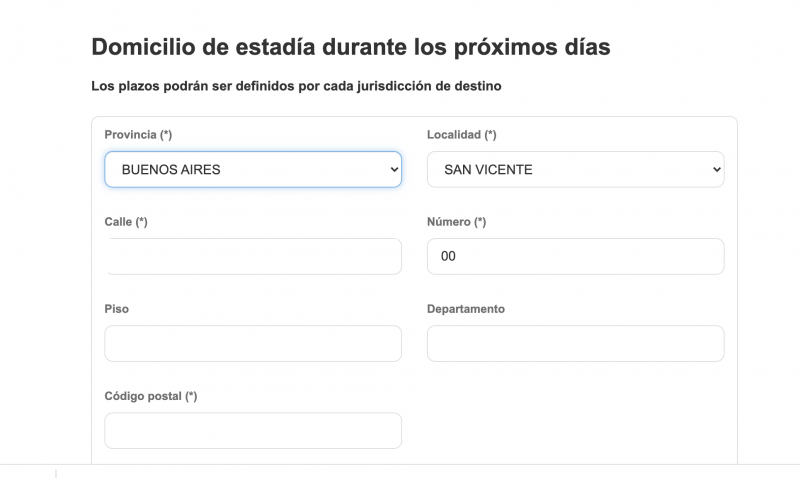This screenshot has height=478, width=800.
Task: Click the Calle (*) label
Action: pyautogui.click(x=126, y=222)
